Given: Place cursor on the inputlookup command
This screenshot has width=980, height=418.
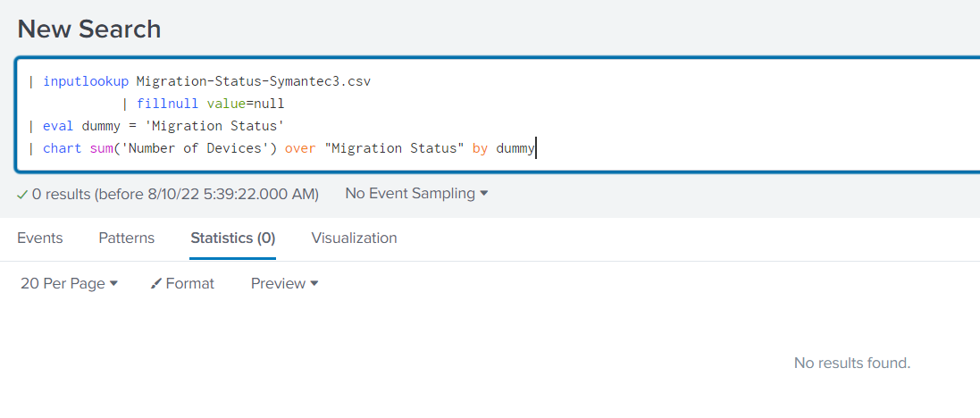Looking at the screenshot, I should click(86, 81).
